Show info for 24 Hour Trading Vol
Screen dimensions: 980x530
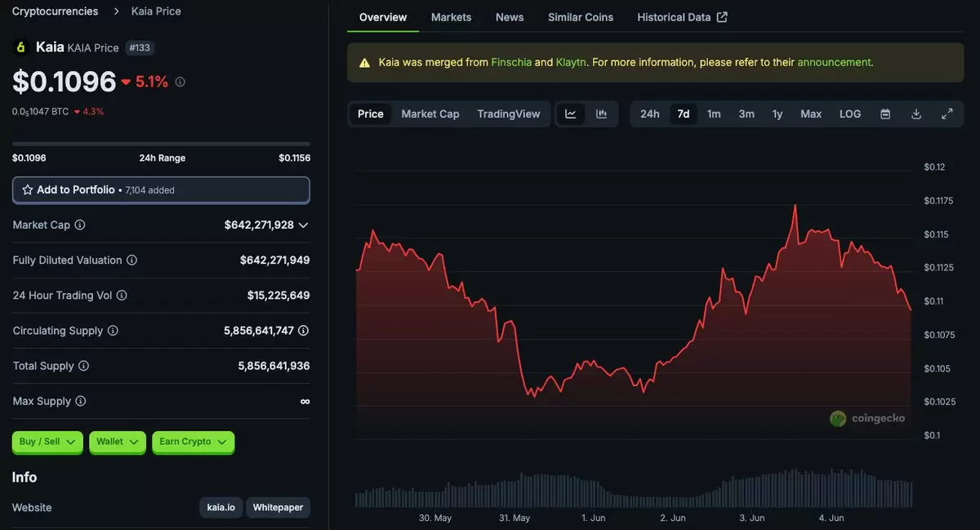point(122,296)
